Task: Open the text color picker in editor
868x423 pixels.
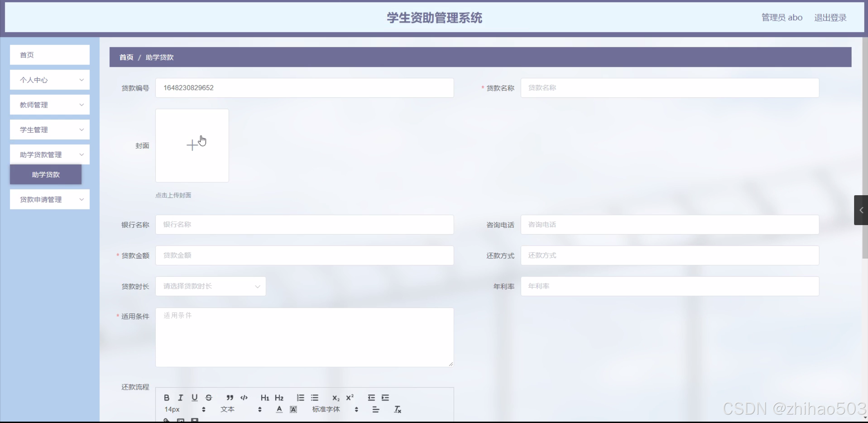Action: 279,409
